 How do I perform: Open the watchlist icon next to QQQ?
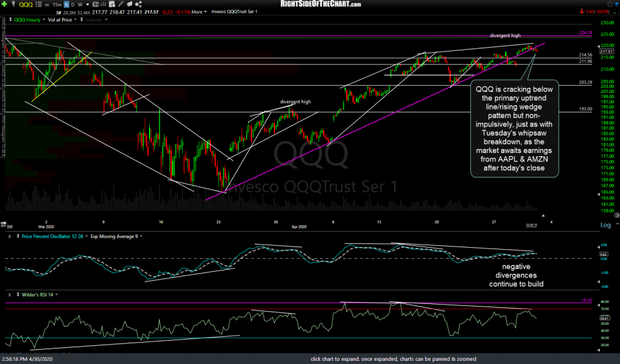[39, 5]
